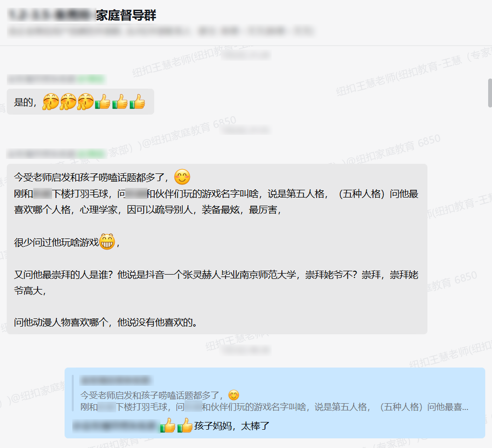Image resolution: width=492 pixels, height=448 pixels.
Task: Click the first thumbs-up before 孩子妈妈，太棒了
Action: (168, 425)
